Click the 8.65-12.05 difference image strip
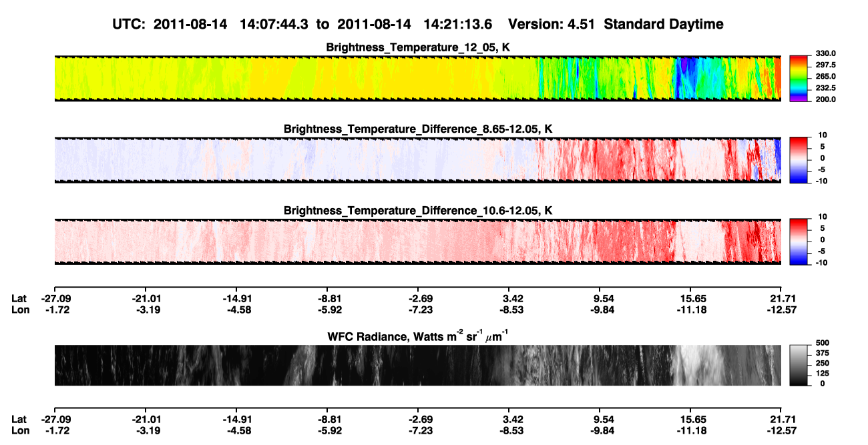The width and height of the screenshot is (868, 445). point(417,160)
